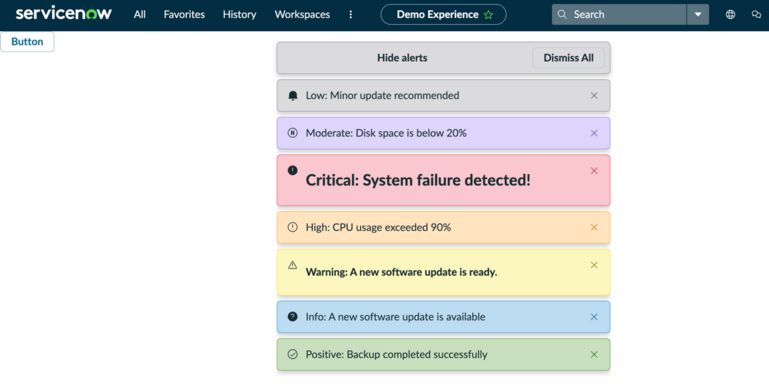Click the Button button
Image resolution: width=769 pixels, height=388 pixels.
[27, 42]
